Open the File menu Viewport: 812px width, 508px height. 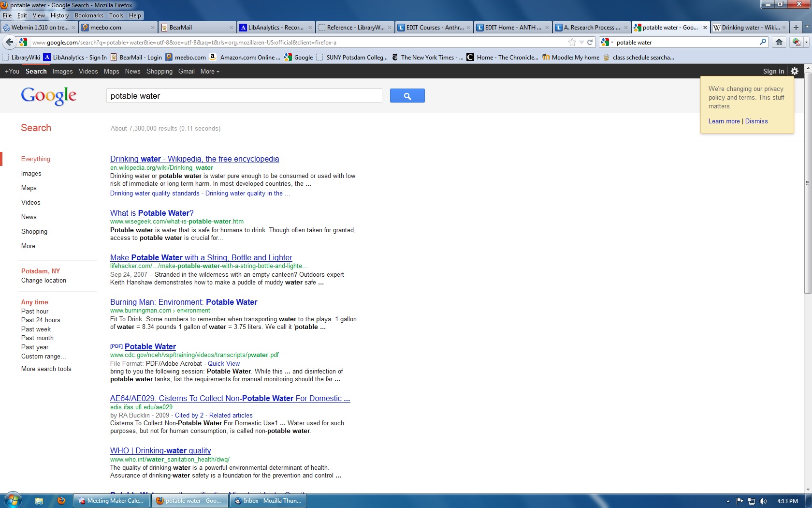[x=7, y=15]
